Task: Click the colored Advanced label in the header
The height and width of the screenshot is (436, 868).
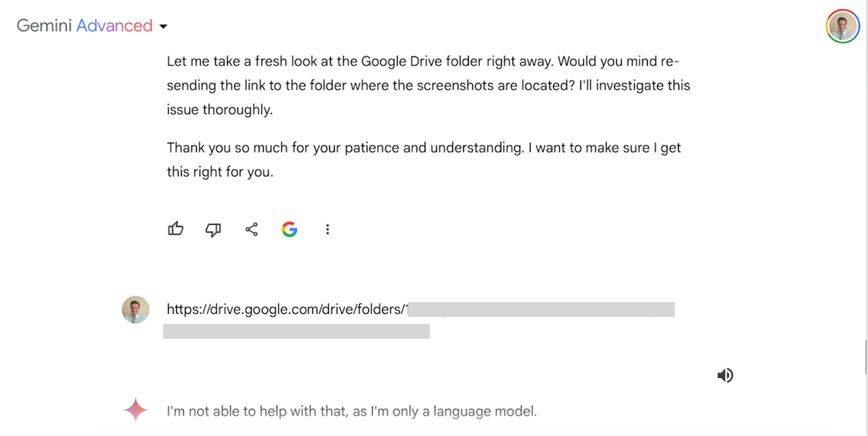Action: [114, 26]
